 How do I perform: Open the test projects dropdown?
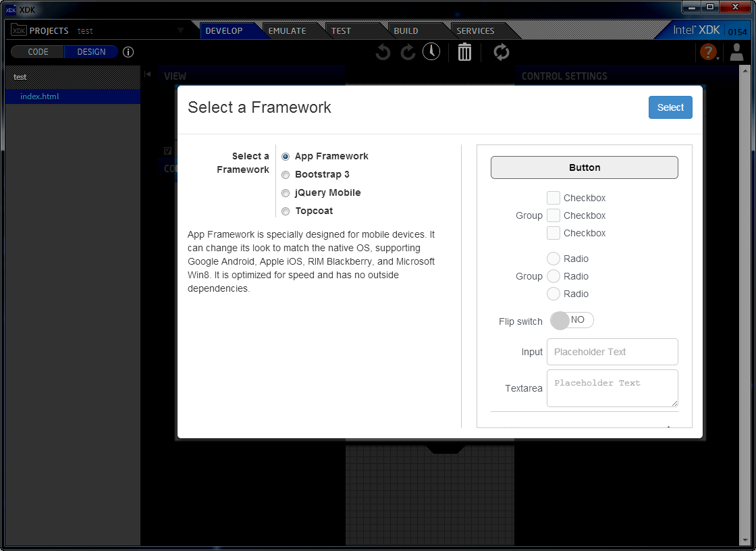click(180, 30)
